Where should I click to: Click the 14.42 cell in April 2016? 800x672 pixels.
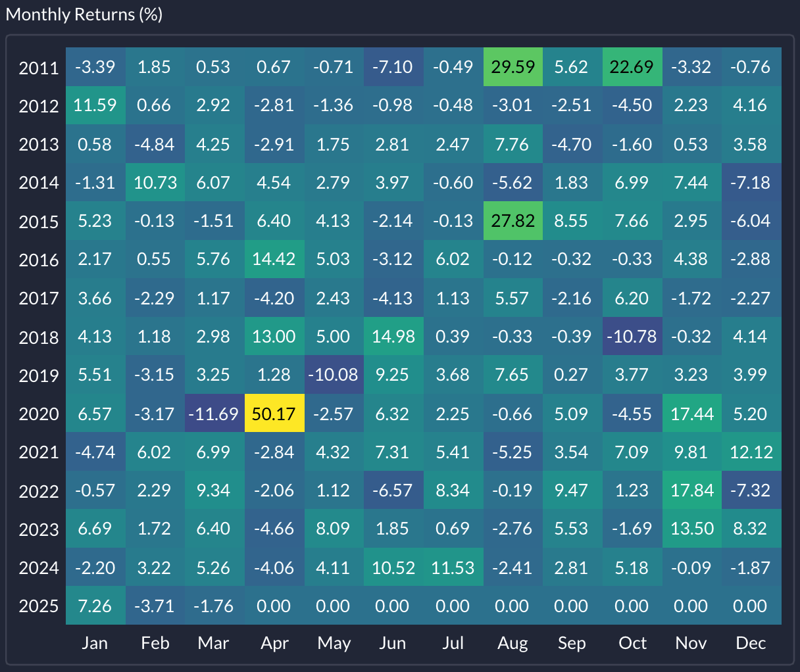point(274,259)
